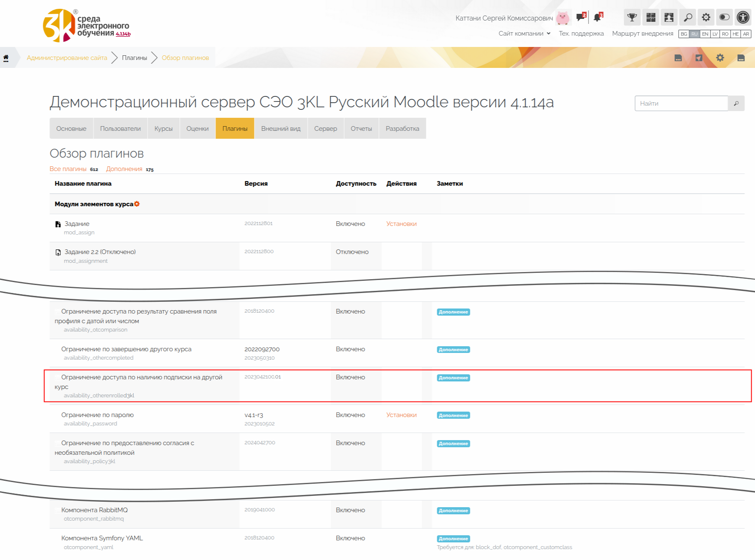Open the Плагины breadcrumb item
The height and width of the screenshot is (560, 755).
pyautogui.click(x=134, y=58)
